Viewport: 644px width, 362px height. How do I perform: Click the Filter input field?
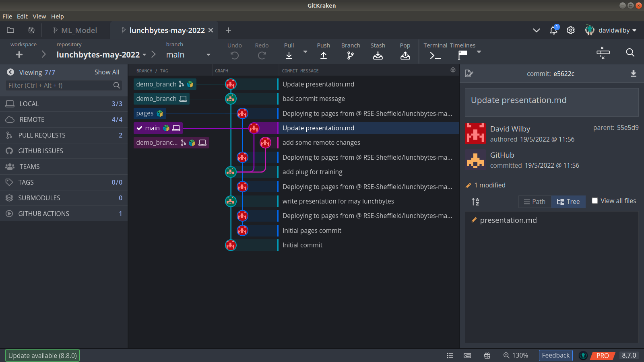(x=64, y=85)
